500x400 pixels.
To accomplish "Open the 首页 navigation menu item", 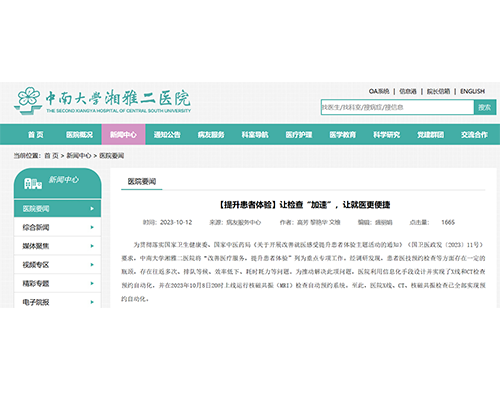I will (x=36, y=135).
